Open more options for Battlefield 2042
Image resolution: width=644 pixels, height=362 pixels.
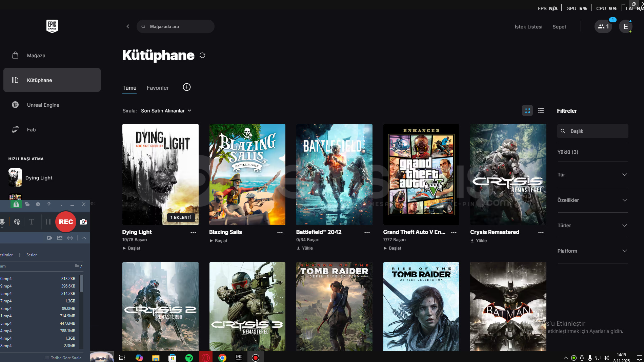tap(367, 233)
